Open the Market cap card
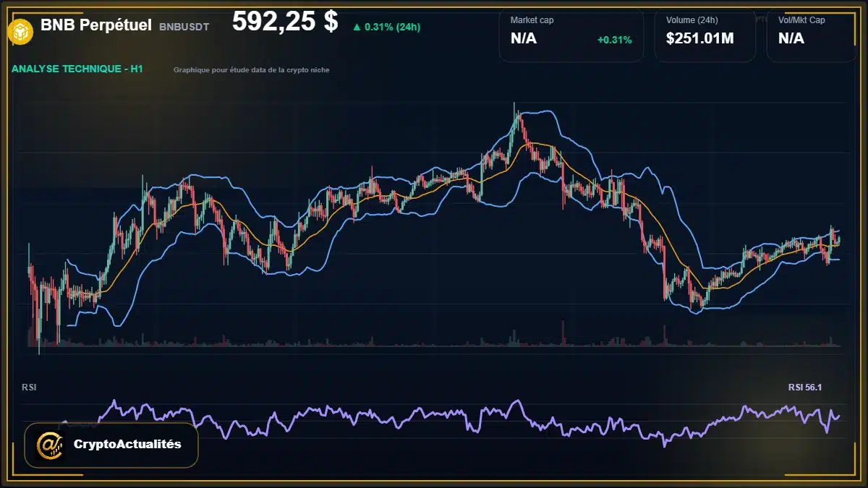The height and width of the screenshot is (488, 868). click(571, 35)
